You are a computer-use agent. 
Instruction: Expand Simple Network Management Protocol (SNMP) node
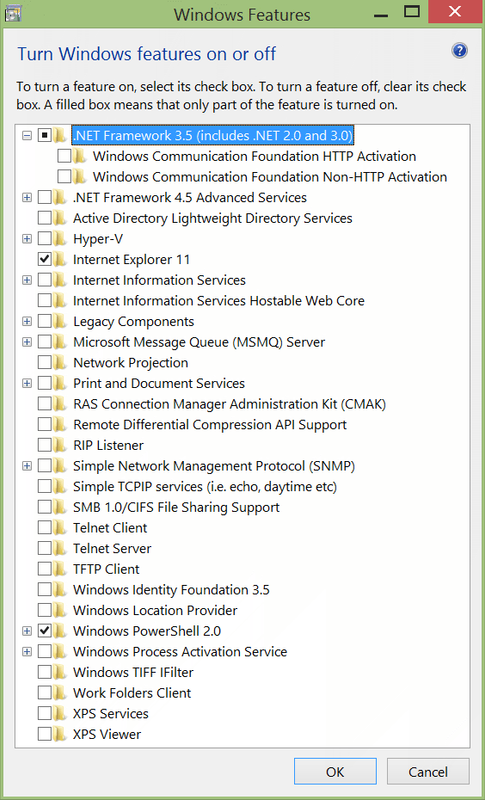[27, 466]
